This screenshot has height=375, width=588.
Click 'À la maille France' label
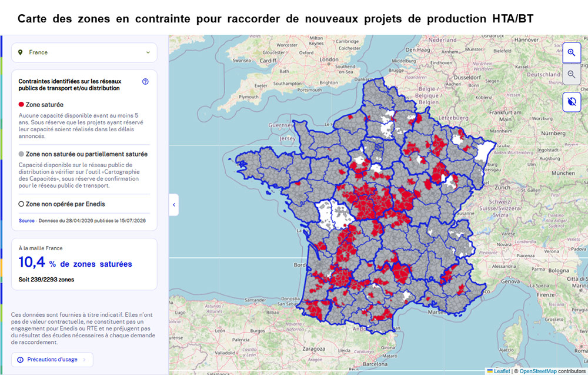tap(41, 248)
